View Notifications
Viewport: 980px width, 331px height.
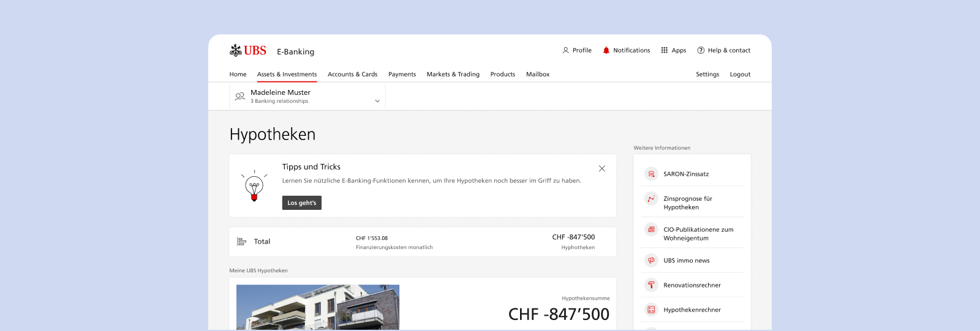click(x=631, y=50)
